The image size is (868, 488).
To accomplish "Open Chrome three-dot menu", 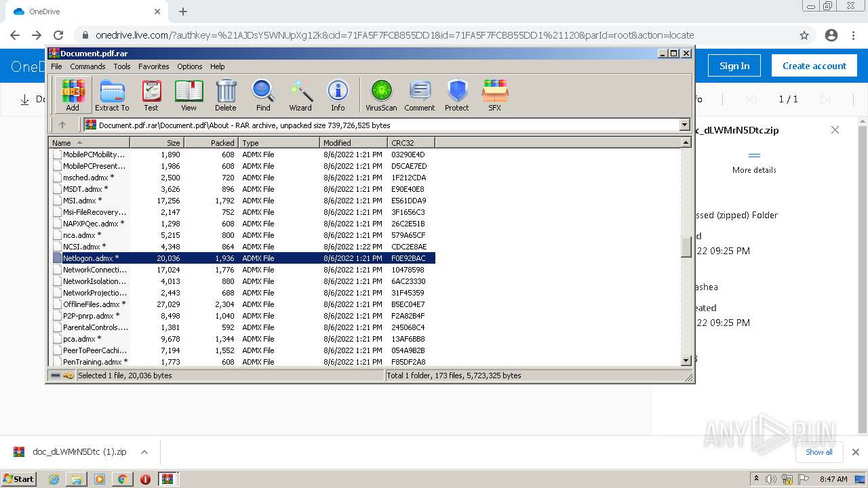I will 853,35.
